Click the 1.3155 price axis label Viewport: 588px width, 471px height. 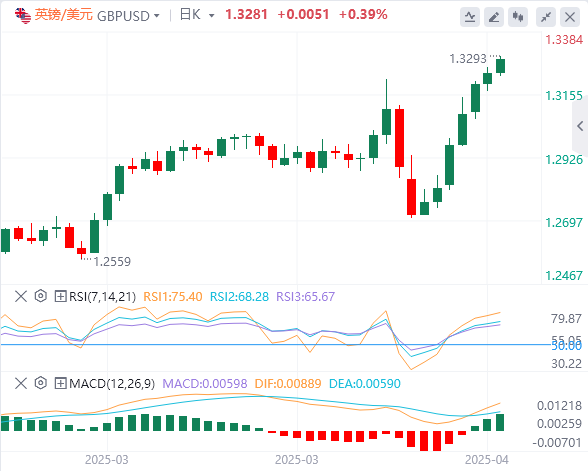coord(564,96)
